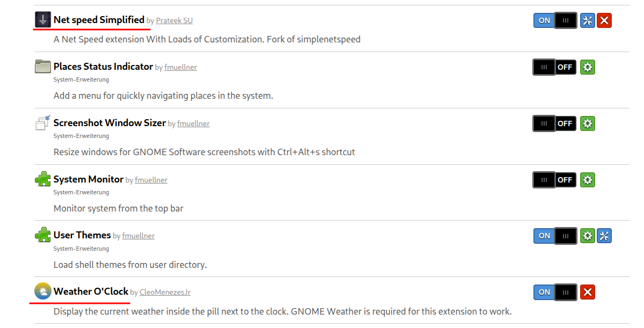The width and height of the screenshot is (644, 328).
Task: Open author profile Prateek SU
Action: pos(174,21)
